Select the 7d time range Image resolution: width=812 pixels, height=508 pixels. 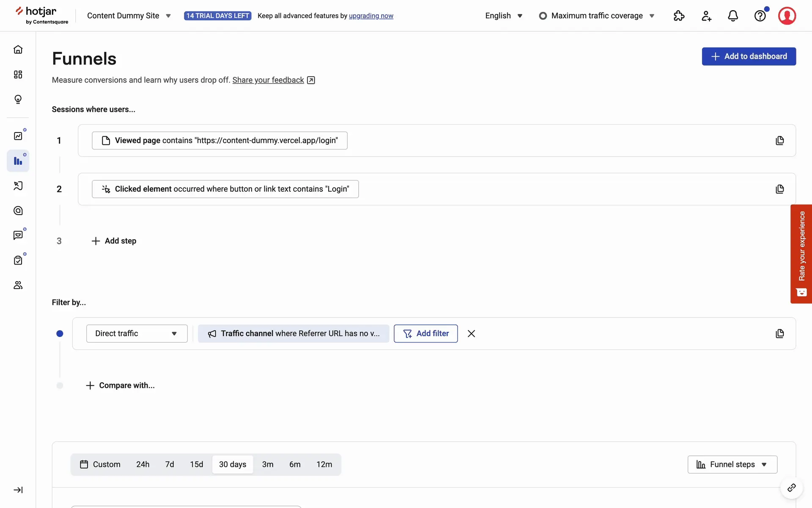pos(170,464)
